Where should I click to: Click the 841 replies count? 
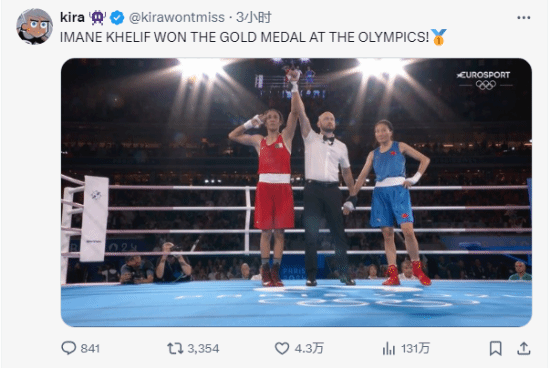(90, 348)
